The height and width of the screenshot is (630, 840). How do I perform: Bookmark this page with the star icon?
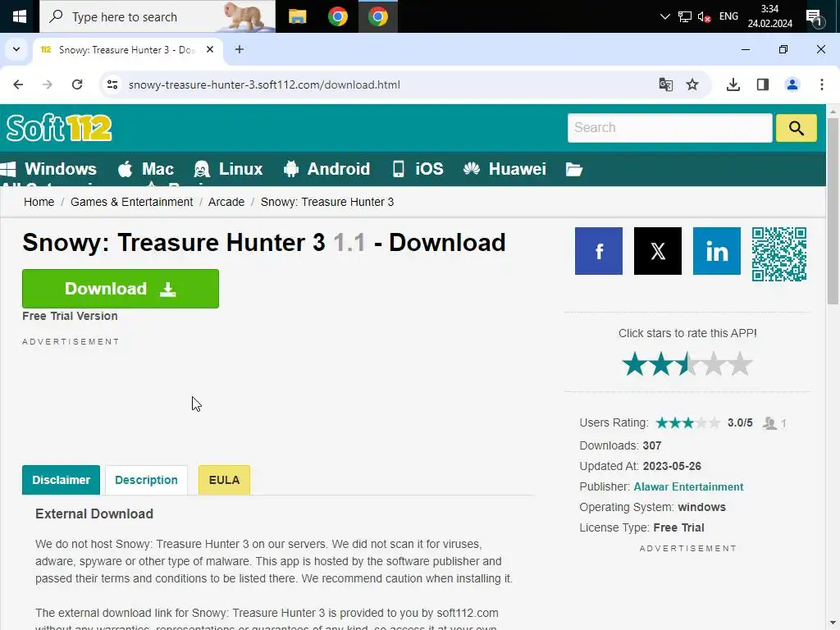tap(692, 84)
